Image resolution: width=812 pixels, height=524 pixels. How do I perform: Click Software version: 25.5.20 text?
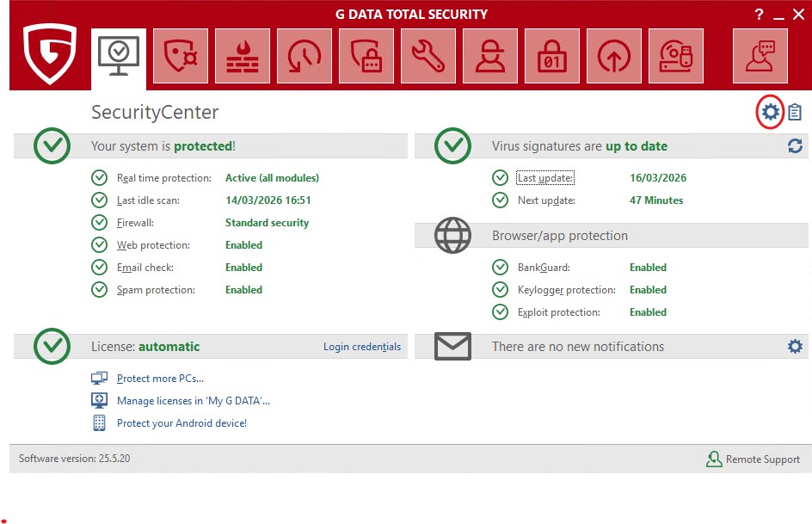click(75, 459)
